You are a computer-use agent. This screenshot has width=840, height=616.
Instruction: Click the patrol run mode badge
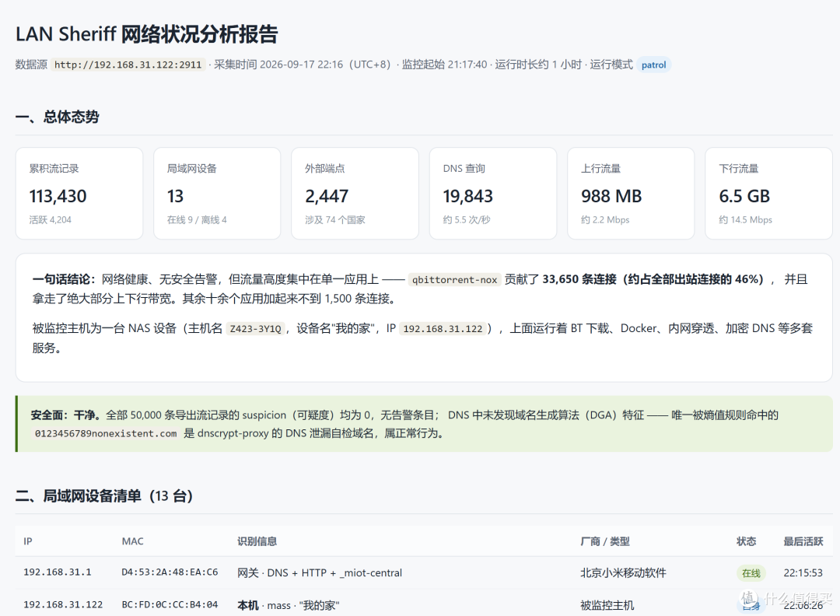[x=653, y=65]
